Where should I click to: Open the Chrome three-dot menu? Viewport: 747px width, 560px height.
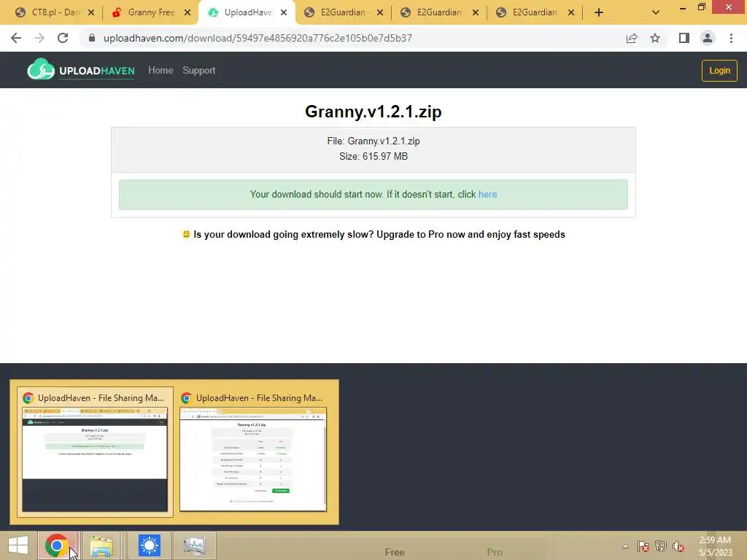click(x=731, y=38)
